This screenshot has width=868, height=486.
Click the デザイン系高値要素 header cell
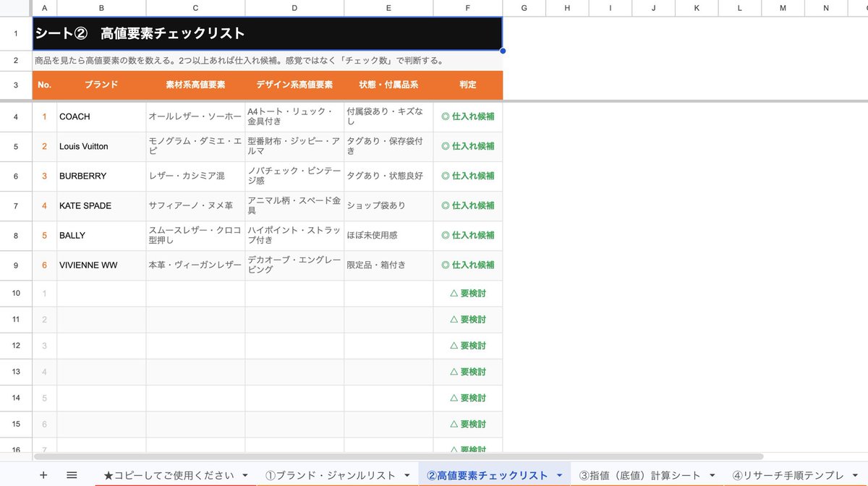tap(294, 85)
